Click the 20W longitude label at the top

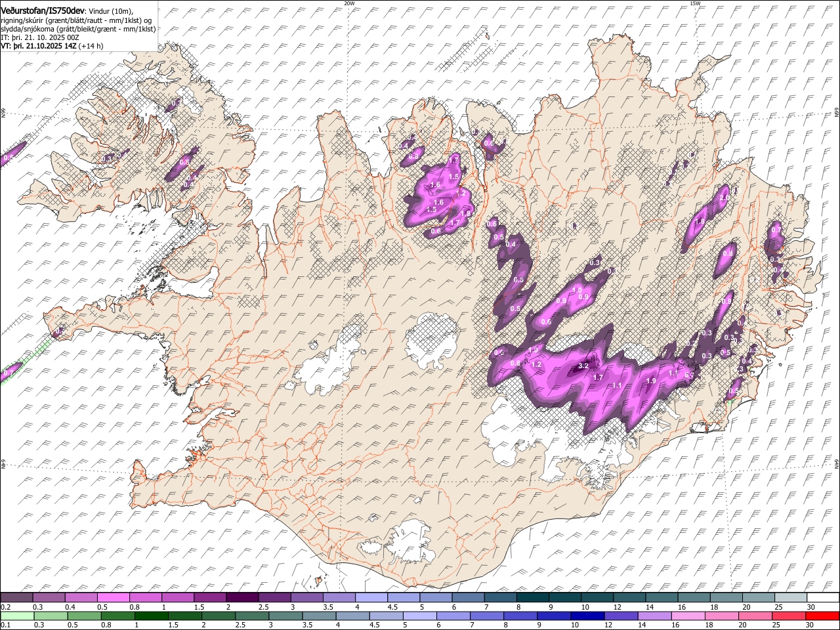(348, 3)
